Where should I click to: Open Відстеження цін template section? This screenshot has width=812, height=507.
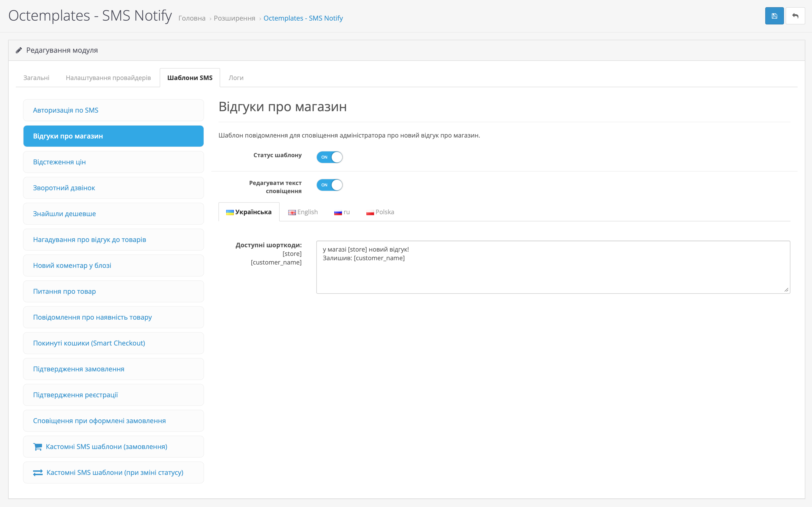(x=59, y=162)
